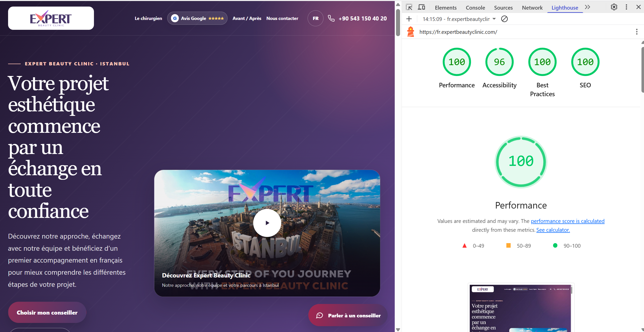644x332 pixels.
Task: Open the 'Le chirurgien' menu item
Action: [148, 18]
